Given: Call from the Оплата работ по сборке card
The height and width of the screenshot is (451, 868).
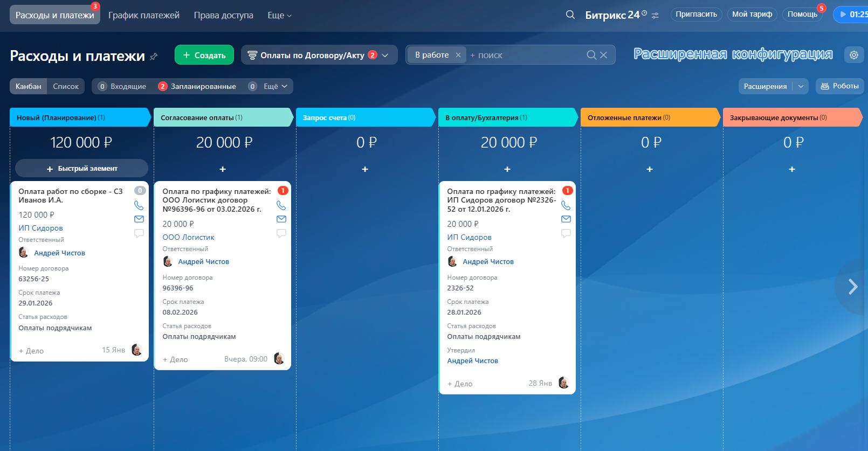Looking at the screenshot, I should pos(139,205).
